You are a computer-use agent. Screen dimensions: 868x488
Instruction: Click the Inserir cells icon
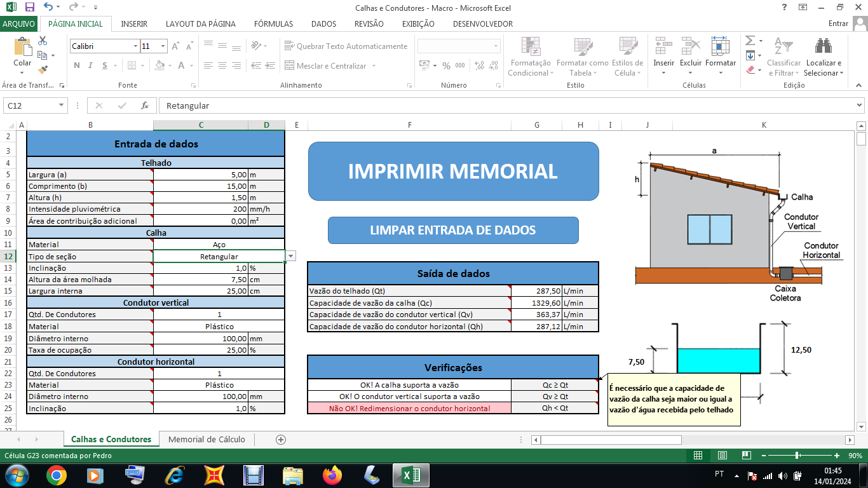[x=663, y=46]
